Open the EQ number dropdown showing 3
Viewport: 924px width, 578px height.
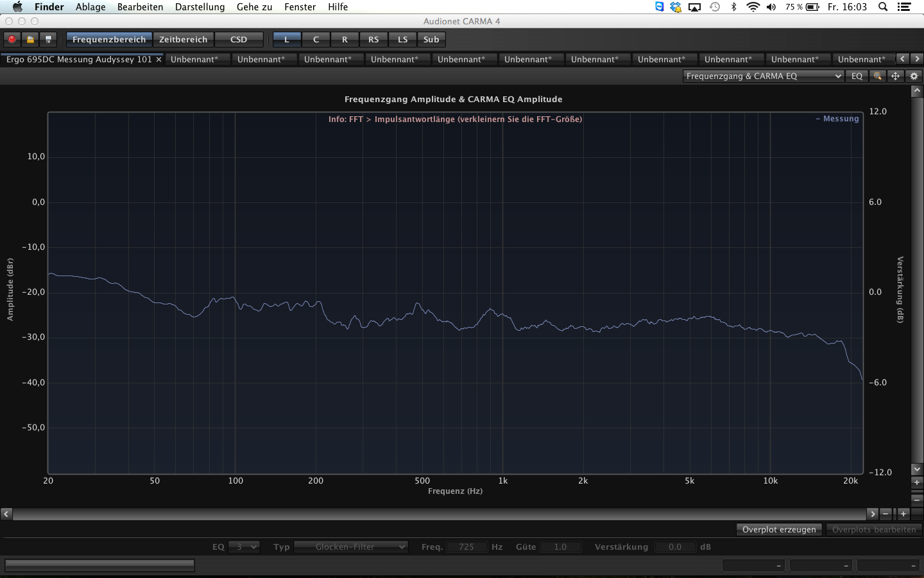[244, 547]
